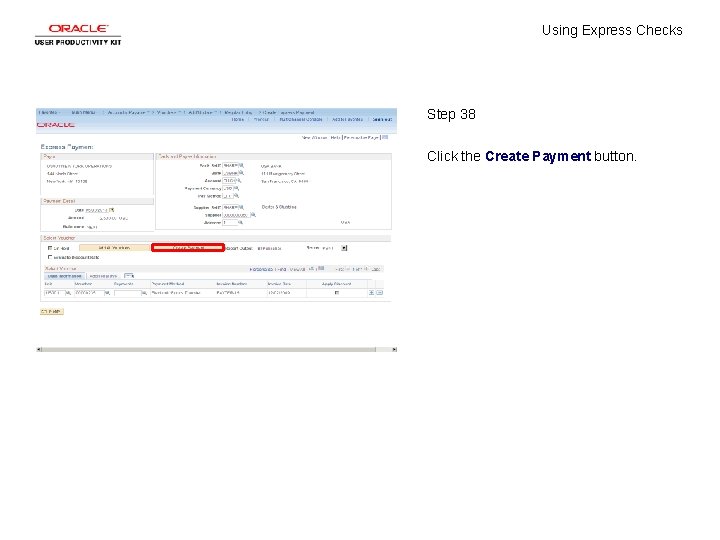Click the Payment Currency lookup magnifier

point(236,188)
